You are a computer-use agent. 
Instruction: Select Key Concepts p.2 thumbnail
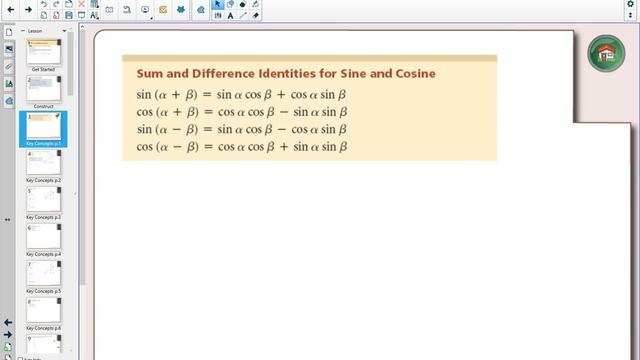[44, 162]
